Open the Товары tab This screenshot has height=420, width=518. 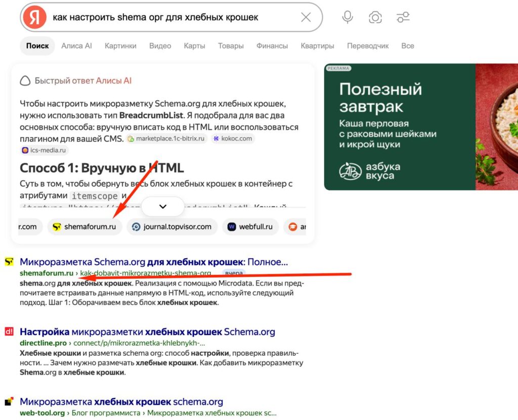point(231,46)
